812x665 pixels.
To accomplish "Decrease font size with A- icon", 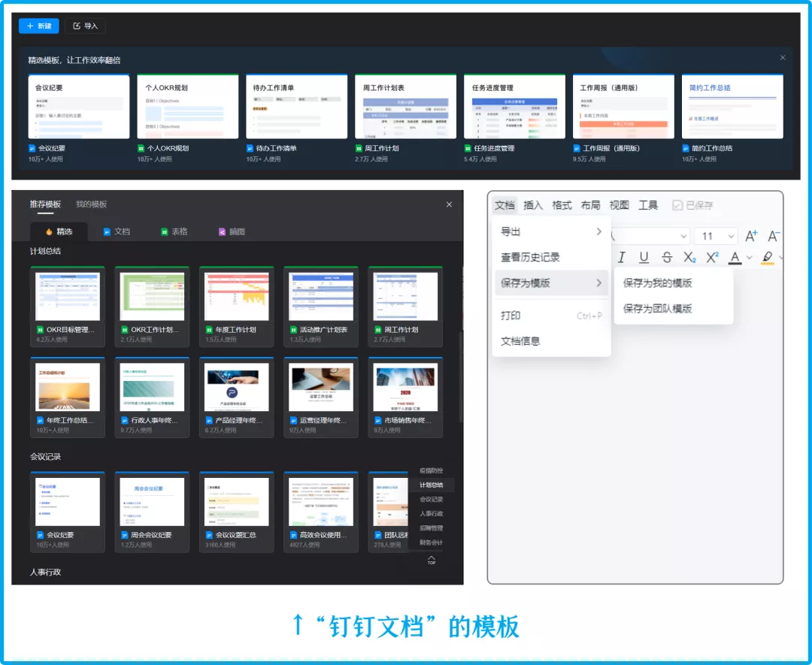I will click(x=774, y=237).
